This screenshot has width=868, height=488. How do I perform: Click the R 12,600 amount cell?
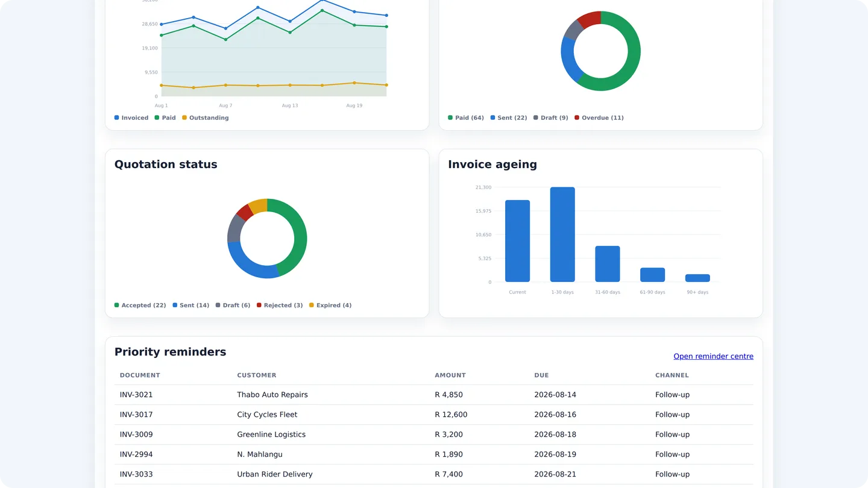click(451, 414)
